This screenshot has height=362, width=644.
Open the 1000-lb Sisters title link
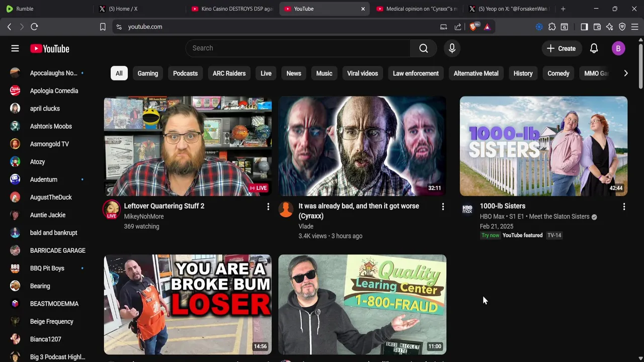503,206
